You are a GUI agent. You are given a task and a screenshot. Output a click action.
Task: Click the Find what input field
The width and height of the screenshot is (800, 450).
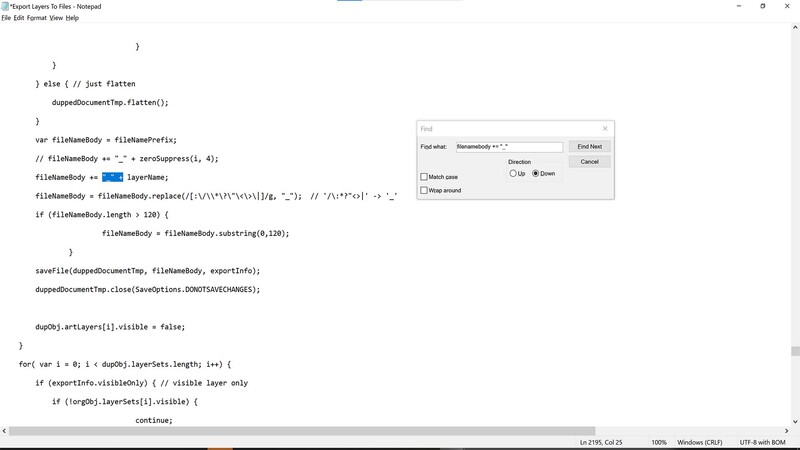coord(509,147)
